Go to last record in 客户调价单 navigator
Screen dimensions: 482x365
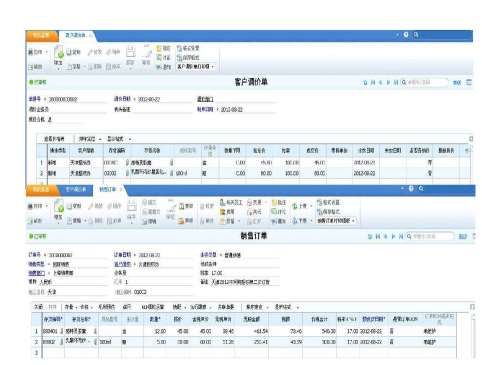coord(396,82)
